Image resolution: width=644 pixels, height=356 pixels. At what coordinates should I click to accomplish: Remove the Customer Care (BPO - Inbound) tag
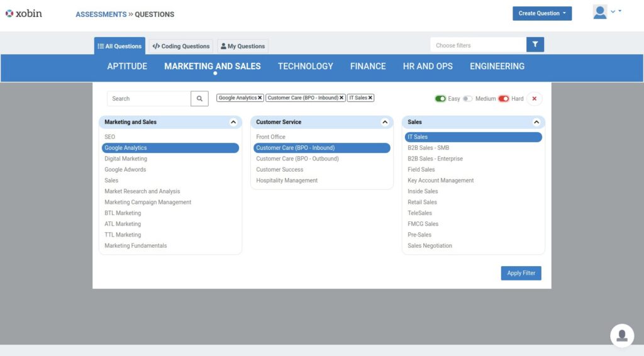[341, 97]
